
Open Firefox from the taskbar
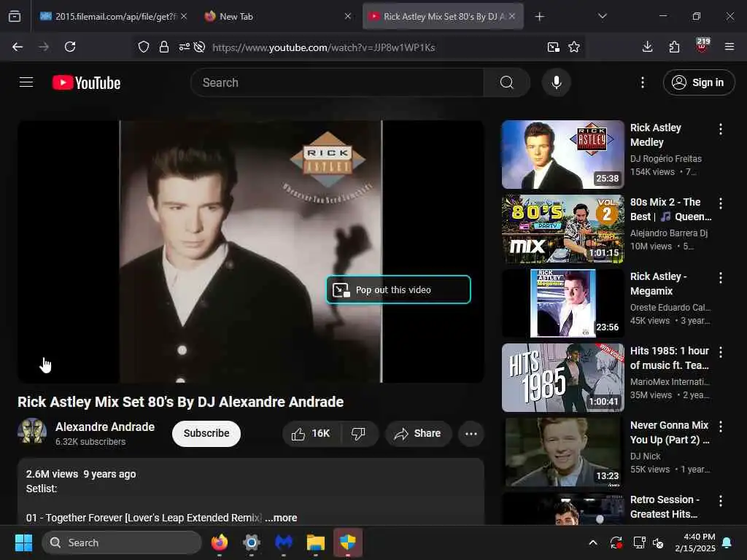219,542
